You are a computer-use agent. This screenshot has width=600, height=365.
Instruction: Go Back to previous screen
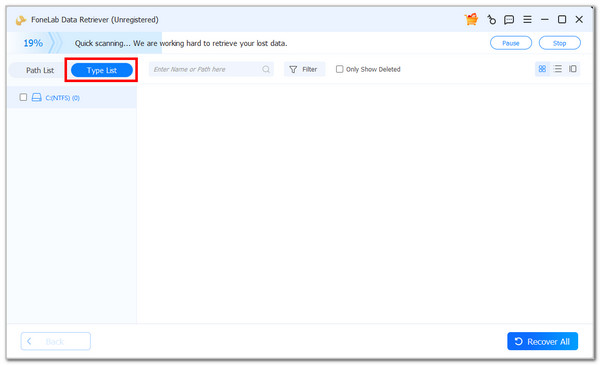click(x=55, y=341)
